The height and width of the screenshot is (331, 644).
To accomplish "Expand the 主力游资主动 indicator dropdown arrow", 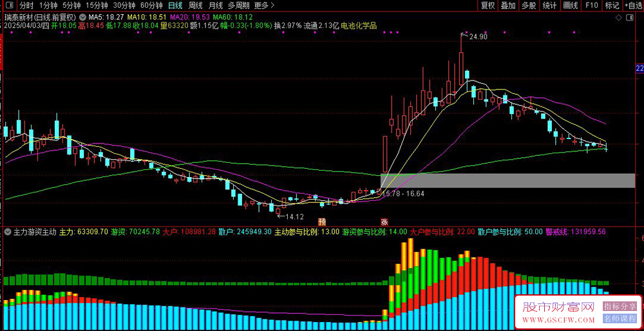I will (x=8, y=232).
